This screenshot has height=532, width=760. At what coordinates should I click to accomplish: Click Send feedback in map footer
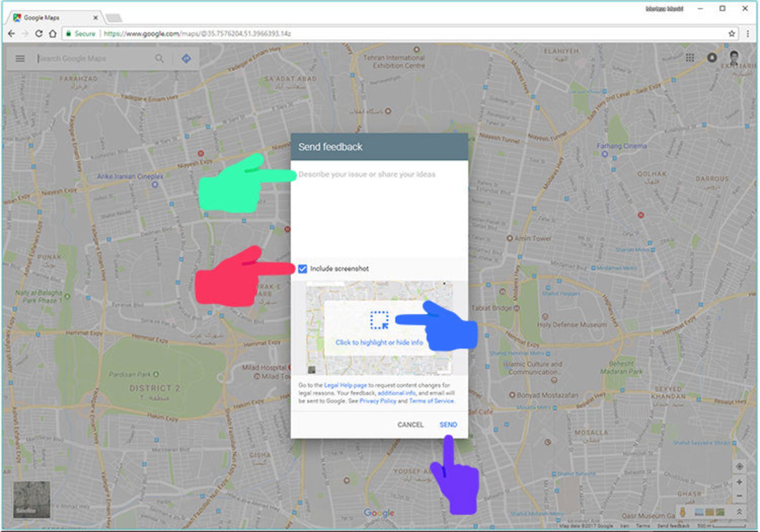[x=673, y=526]
